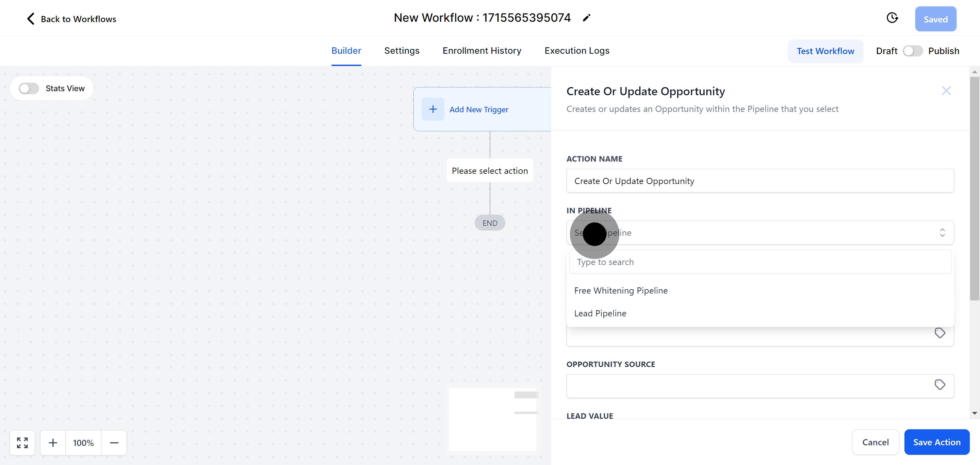Zoom in using the plus icon

tap(53, 443)
